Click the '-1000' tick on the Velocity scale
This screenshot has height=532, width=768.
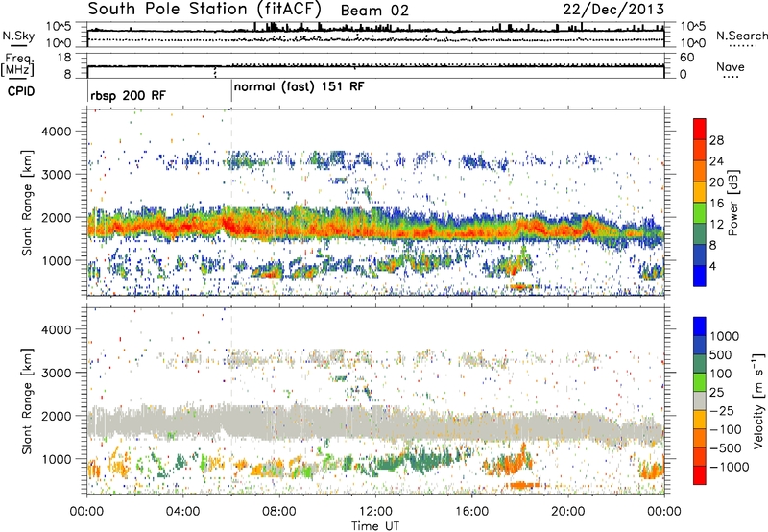[729, 467]
